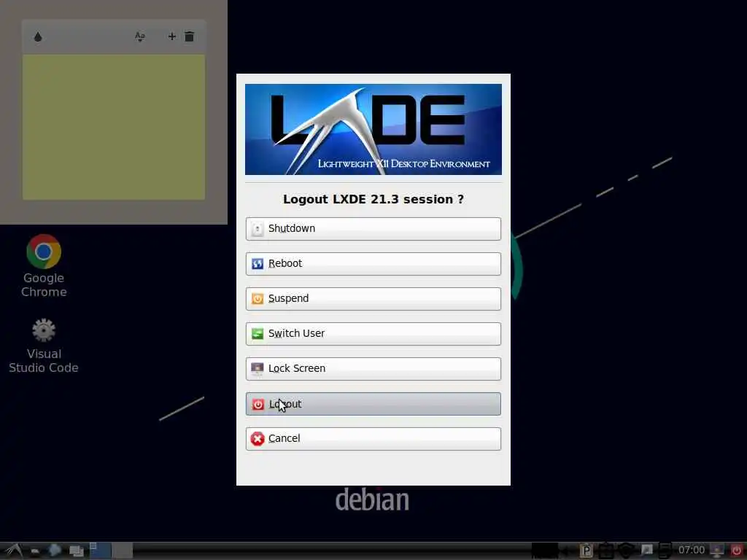Screen dimensions: 747x560
Task: Confirm Logout of the LXDE session
Action: (373, 404)
